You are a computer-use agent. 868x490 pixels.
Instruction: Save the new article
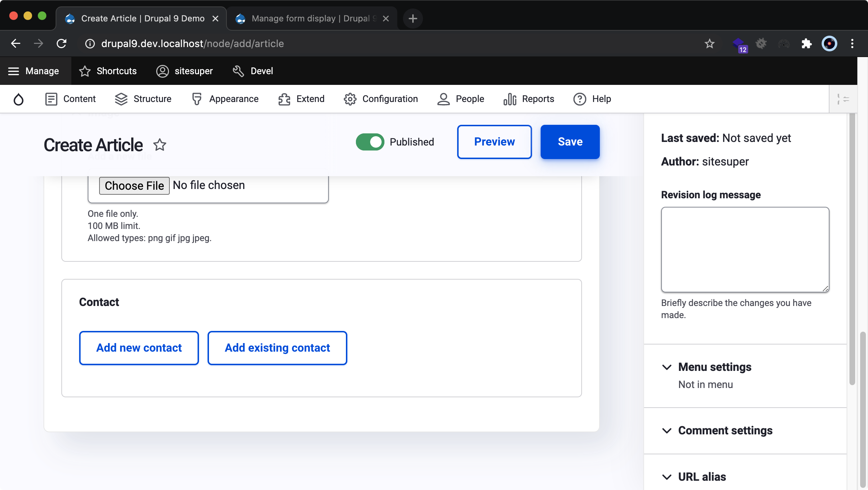[x=570, y=142]
